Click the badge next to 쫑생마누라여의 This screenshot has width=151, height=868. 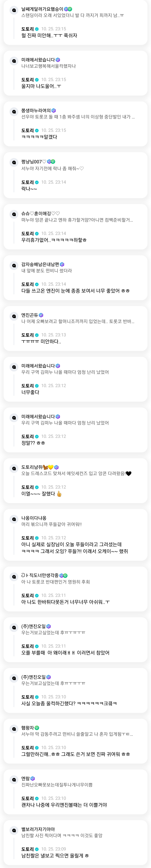point(54,111)
